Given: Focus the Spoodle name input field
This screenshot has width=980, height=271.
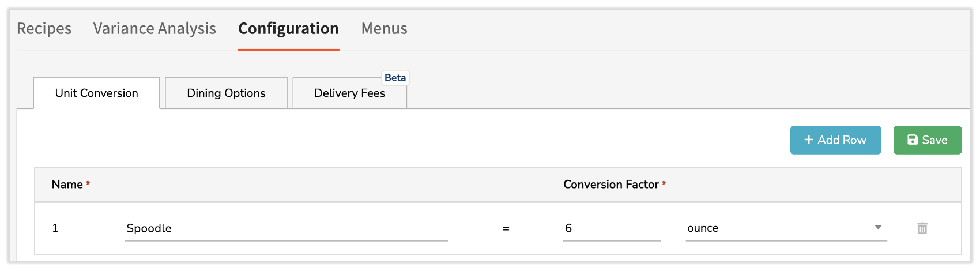Looking at the screenshot, I should click(x=286, y=228).
